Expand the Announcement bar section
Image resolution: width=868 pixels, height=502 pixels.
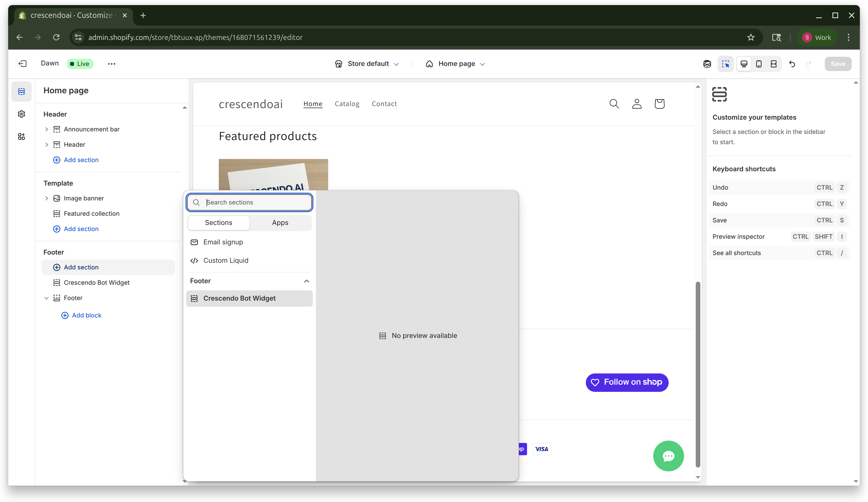47,129
